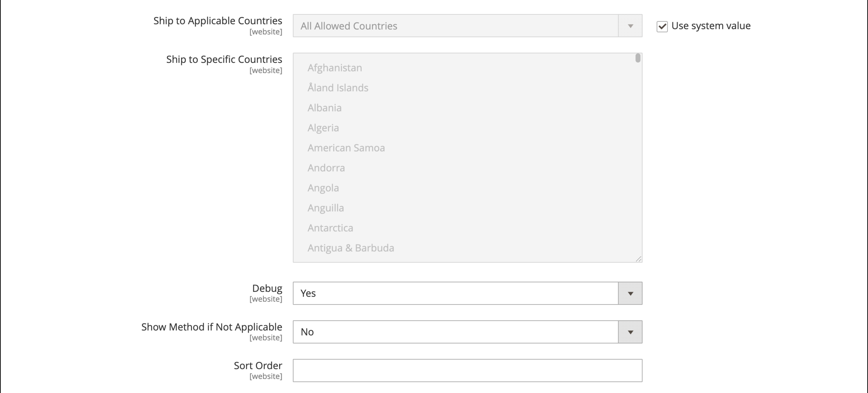This screenshot has height=393, width=868.
Task: Select Åland Islands in the country list
Action: (338, 88)
